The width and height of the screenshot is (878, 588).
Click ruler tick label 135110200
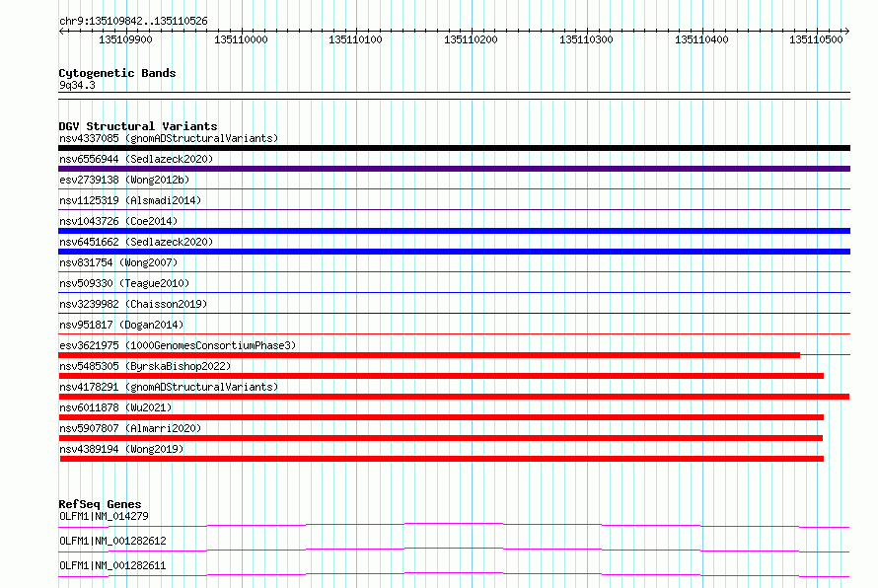pyautogui.click(x=471, y=39)
